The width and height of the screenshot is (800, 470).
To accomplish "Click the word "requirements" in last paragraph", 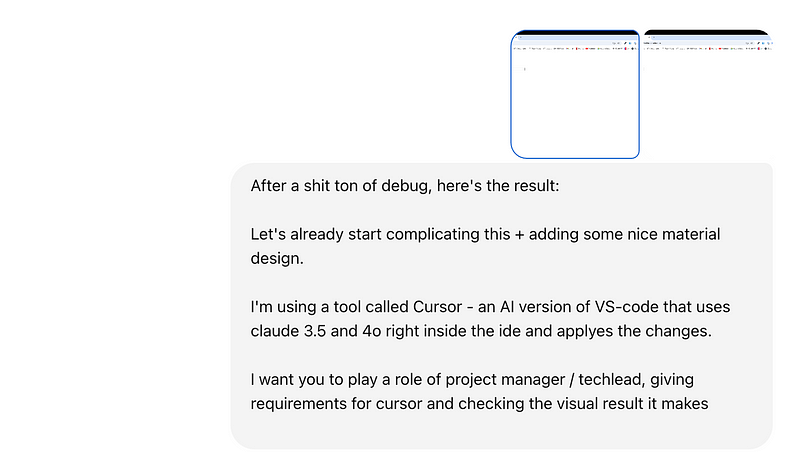I will (299, 403).
